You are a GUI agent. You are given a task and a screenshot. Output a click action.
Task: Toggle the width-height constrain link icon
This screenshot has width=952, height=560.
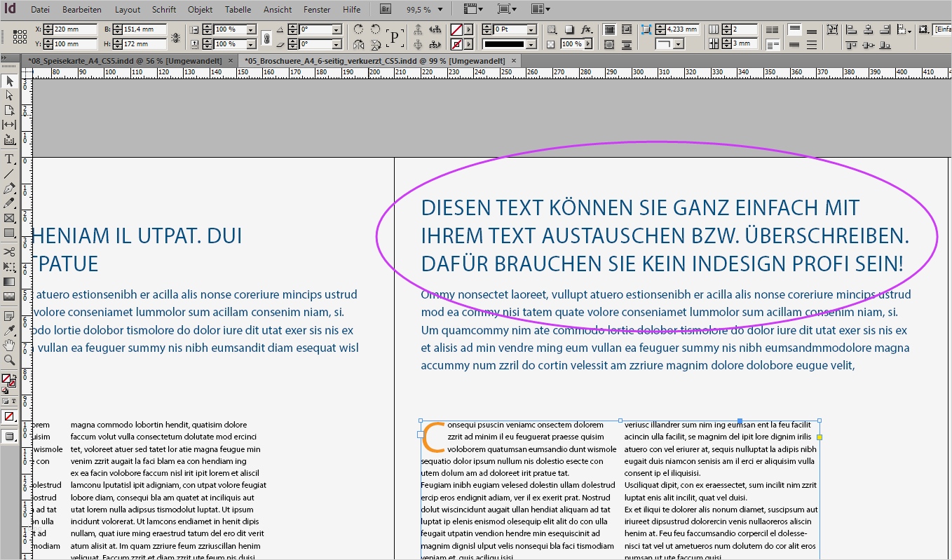(x=175, y=37)
